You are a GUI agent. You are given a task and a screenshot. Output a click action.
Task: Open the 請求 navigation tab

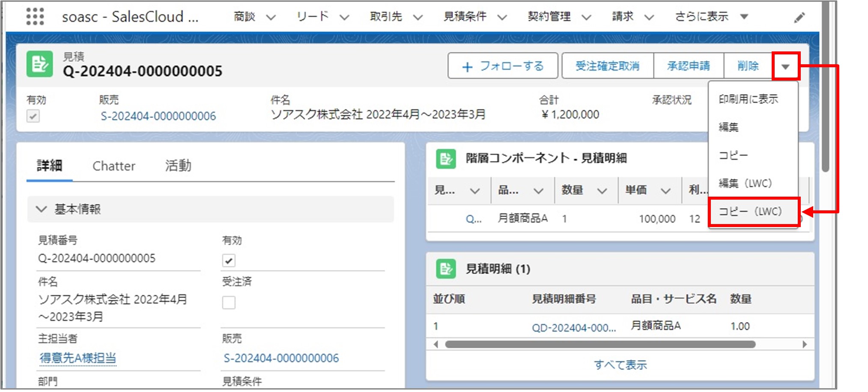pyautogui.click(x=623, y=17)
